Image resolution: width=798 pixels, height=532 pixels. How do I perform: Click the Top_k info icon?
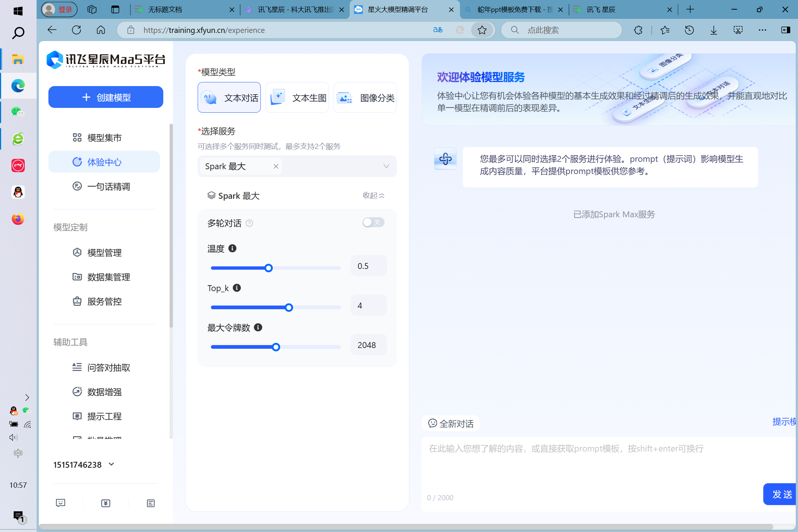[x=237, y=288]
